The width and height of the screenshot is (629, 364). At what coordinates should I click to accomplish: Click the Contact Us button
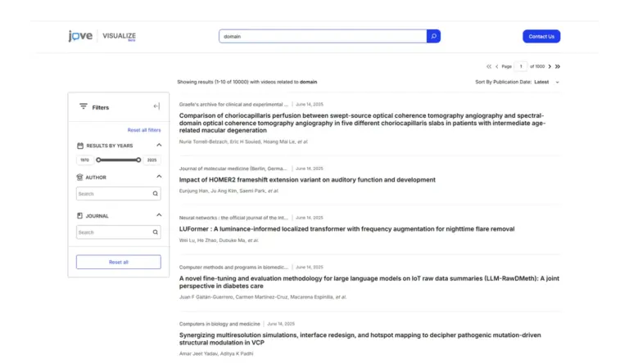click(x=541, y=37)
